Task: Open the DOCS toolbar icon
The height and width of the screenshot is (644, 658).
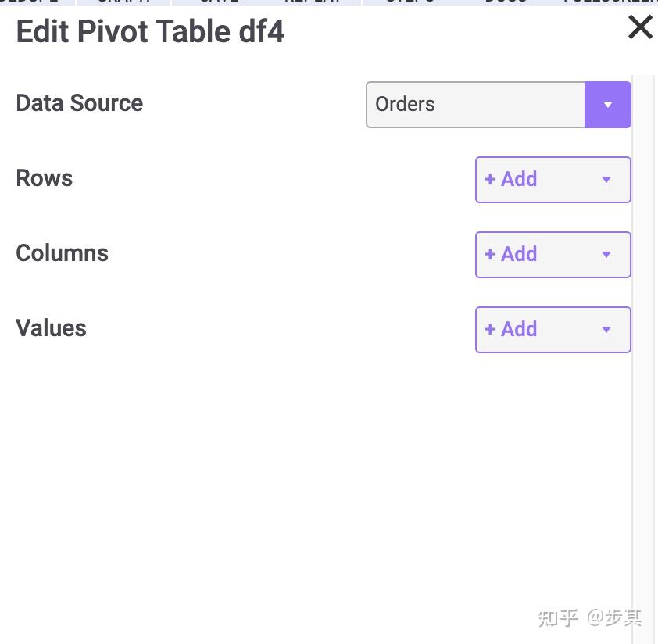Action: tap(506, 2)
